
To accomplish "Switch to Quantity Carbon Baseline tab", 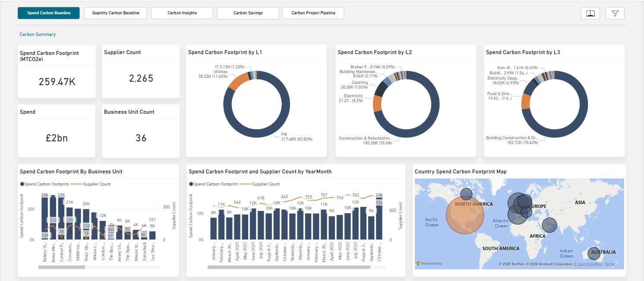I will click(x=115, y=13).
